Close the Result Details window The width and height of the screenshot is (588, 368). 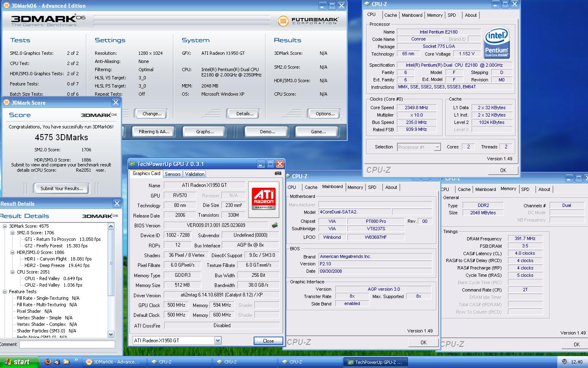117,203
